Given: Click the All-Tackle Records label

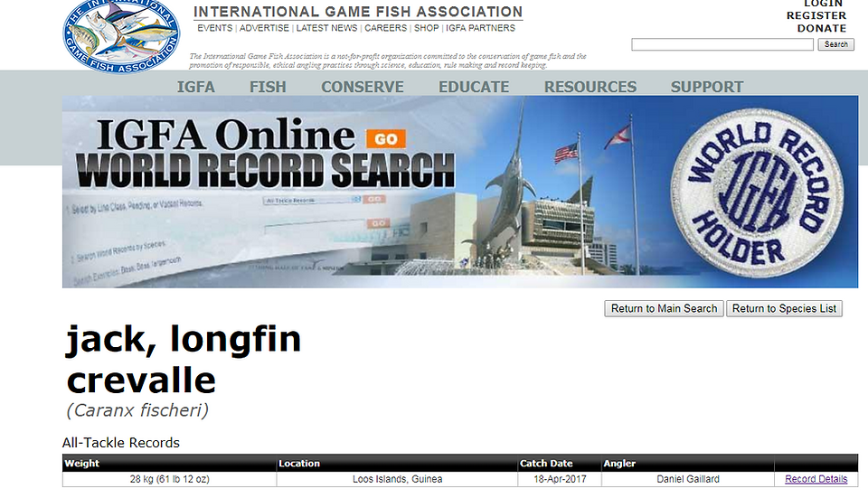Looking at the screenshot, I should (x=120, y=443).
